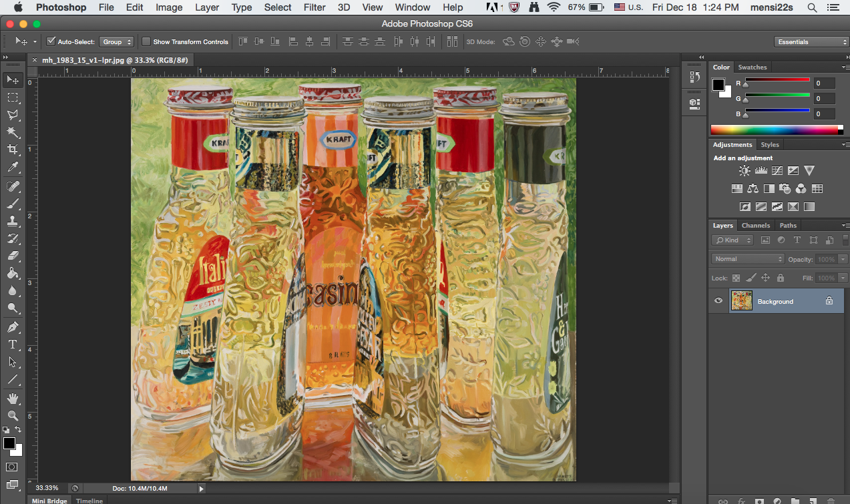Add a Black & White adjustment
850x504 pixels.
[x=769, y=189]
